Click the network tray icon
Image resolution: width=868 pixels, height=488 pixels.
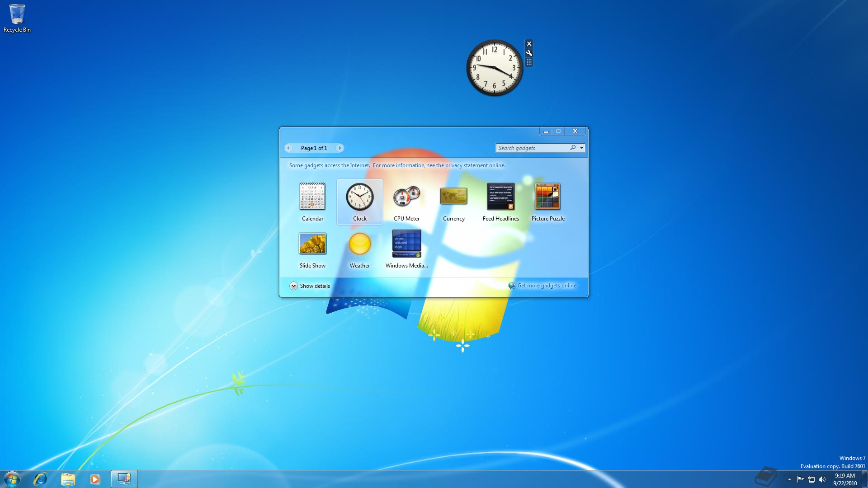point(811,479)
